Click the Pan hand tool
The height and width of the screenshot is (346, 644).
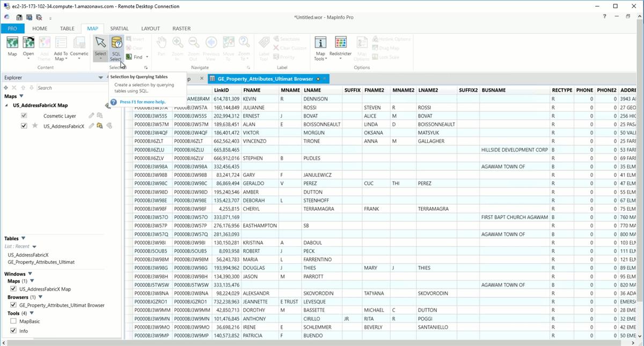pyautogui.click(x=162, y=43)
